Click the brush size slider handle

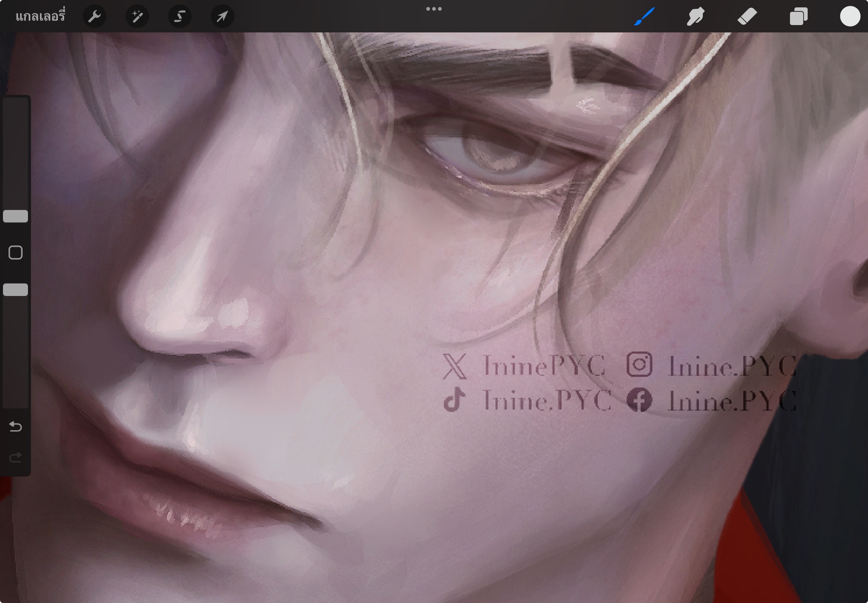pos(16,216)
